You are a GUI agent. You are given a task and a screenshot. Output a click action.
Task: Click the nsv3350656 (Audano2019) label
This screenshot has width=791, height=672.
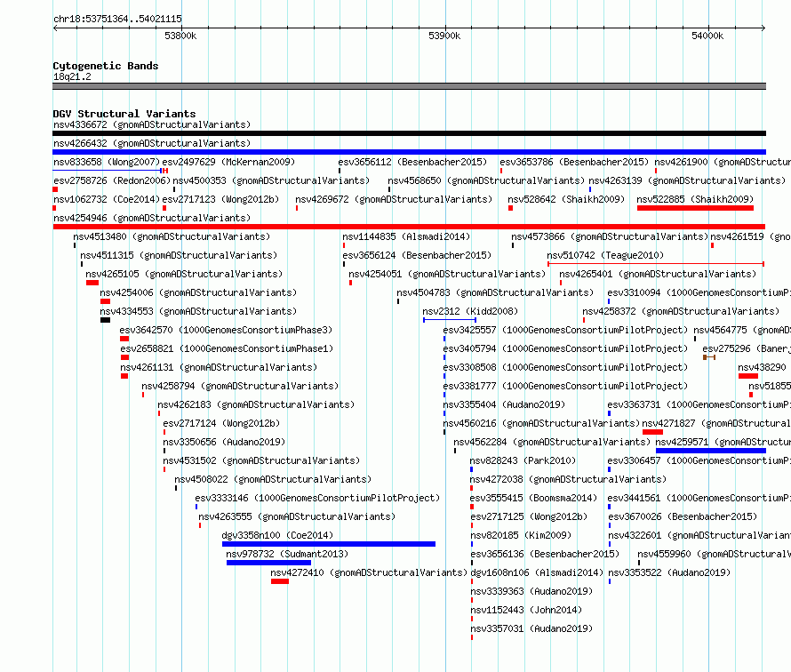[x=224, y=442]
